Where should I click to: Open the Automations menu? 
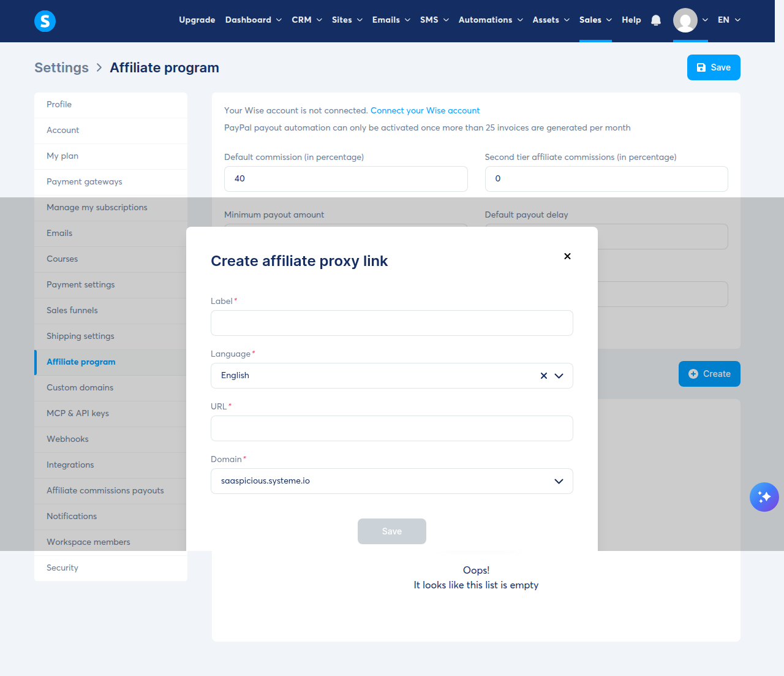(491, 20)
